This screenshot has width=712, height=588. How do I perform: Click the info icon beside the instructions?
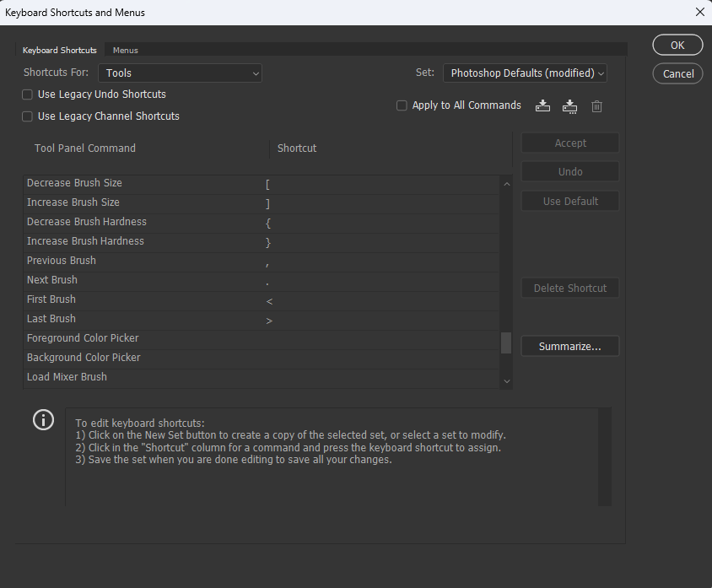(x=43, y=419)
